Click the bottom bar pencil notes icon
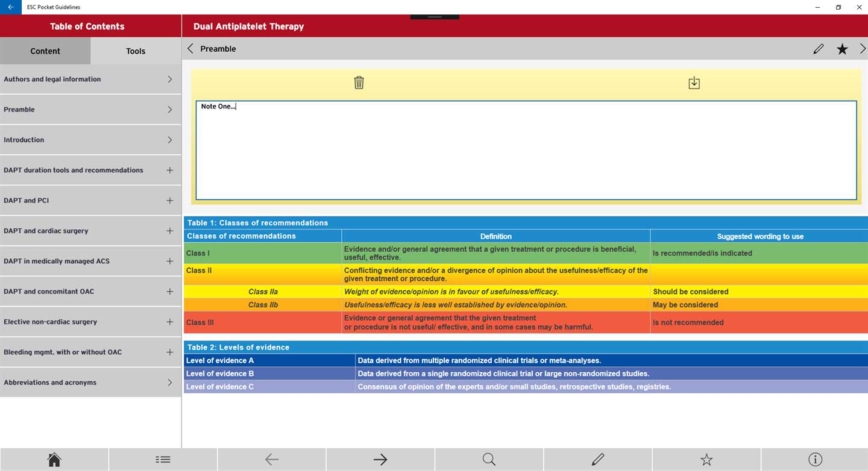 pyautogui.click(x=597, y=460)
